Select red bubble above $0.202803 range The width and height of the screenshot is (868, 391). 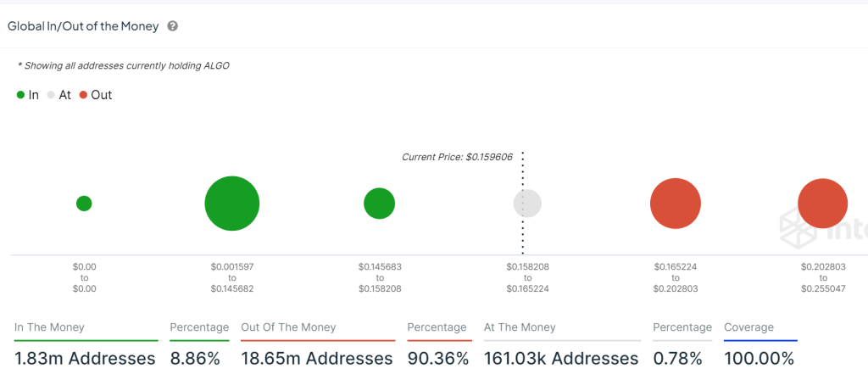coord(822,204)
